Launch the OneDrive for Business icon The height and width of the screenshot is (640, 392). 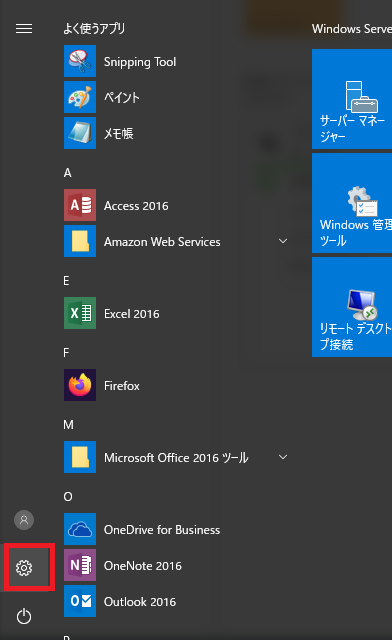80,529
